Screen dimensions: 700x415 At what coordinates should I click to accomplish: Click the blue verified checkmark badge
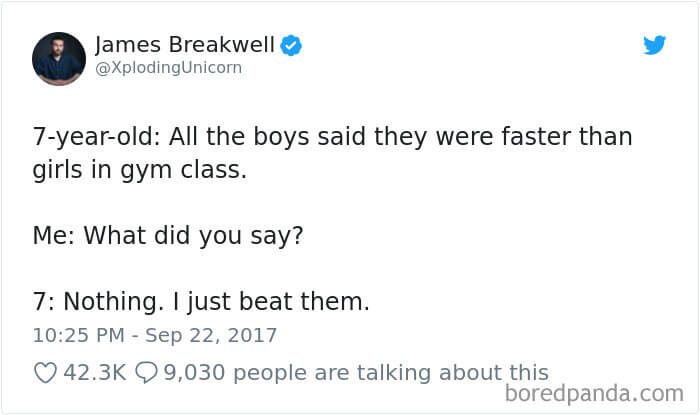(291, 45)
